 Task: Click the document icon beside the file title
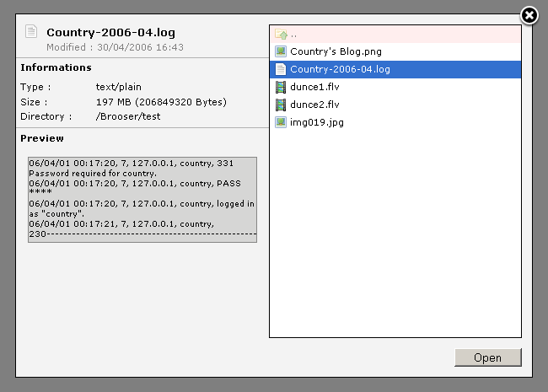pos(31,33)
